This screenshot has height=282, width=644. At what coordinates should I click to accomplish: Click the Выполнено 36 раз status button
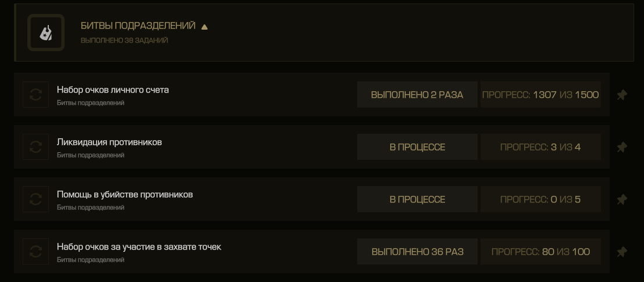tap(417, 252)
